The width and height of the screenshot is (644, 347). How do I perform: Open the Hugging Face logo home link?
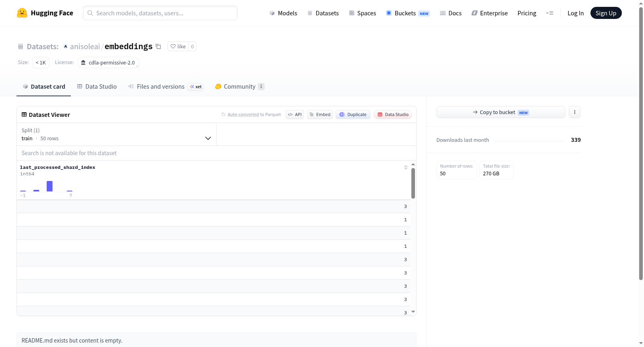click(x=45, y=13)
